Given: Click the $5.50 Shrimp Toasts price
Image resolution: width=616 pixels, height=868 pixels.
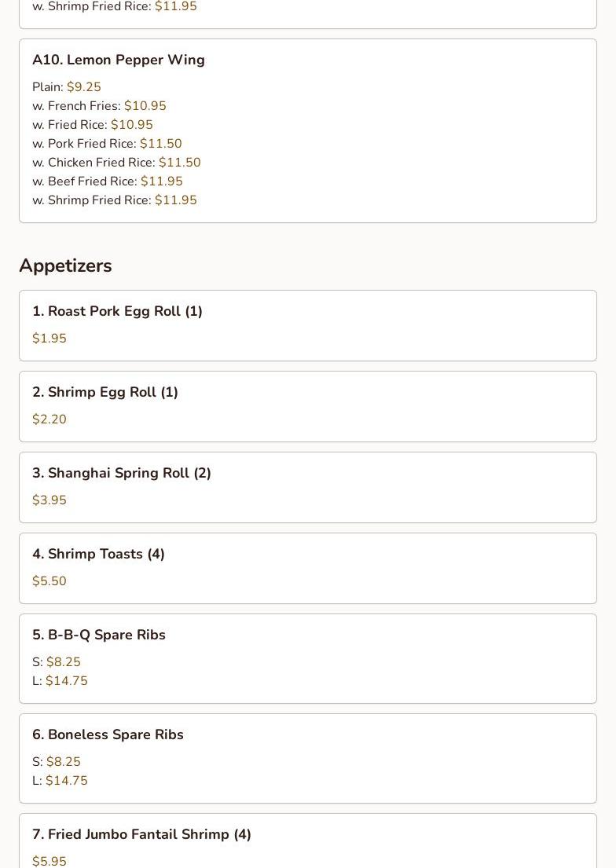Looking at the screenshot, I should (x=49, y=580).
